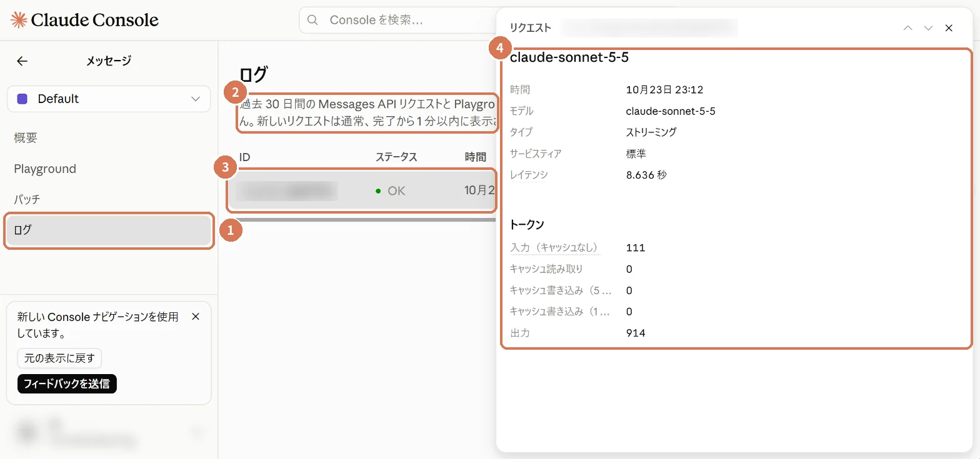980x459 pixels.
Task: Click the timestamp 10月23日 23:12
Action: pos(664,90)
